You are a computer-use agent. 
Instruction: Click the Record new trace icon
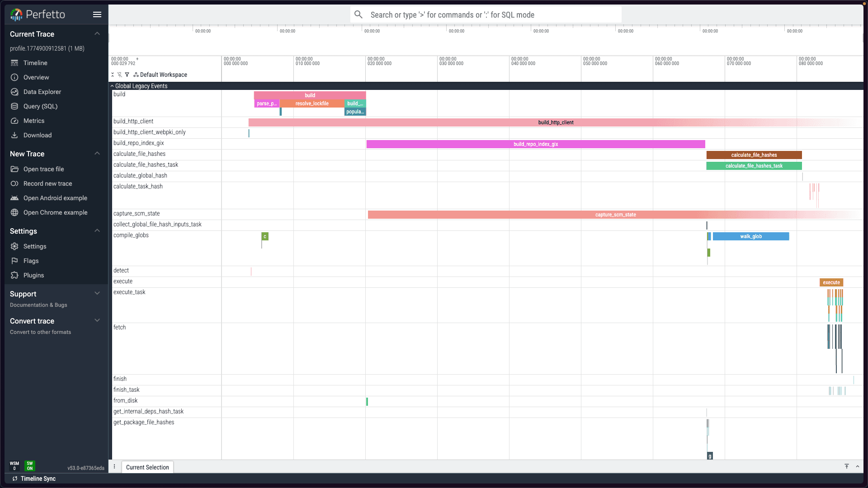(14, 183)
